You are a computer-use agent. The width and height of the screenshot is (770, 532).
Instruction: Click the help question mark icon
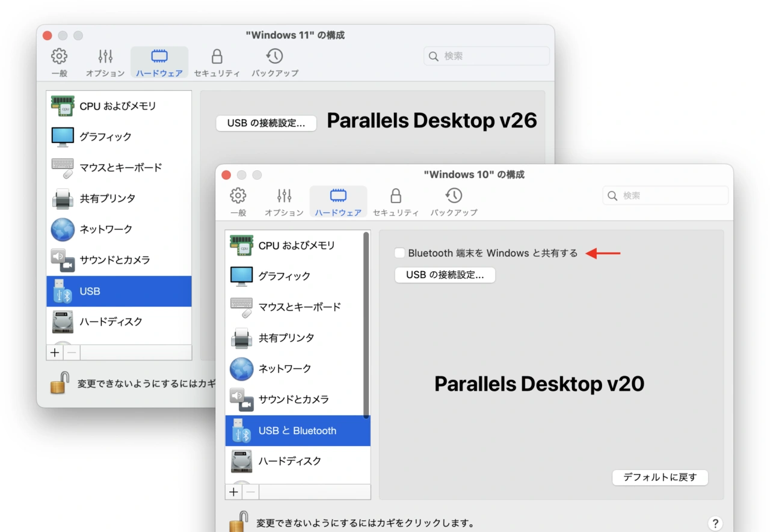(x=715, y=523)
